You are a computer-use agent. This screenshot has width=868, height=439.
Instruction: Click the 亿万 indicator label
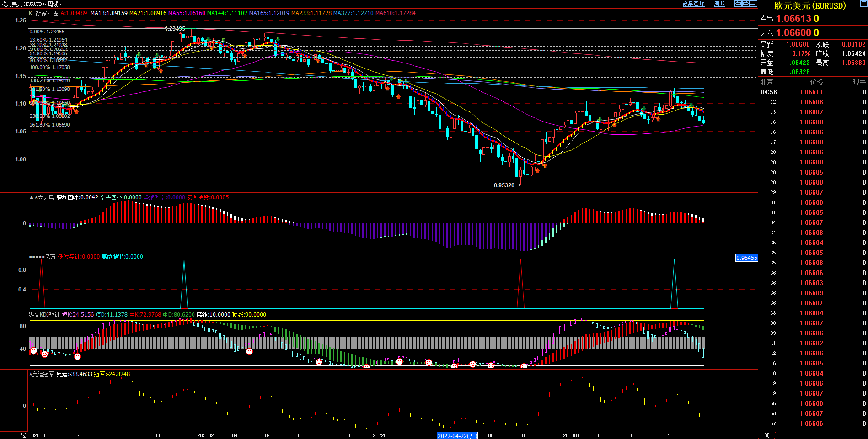(50, 257)
